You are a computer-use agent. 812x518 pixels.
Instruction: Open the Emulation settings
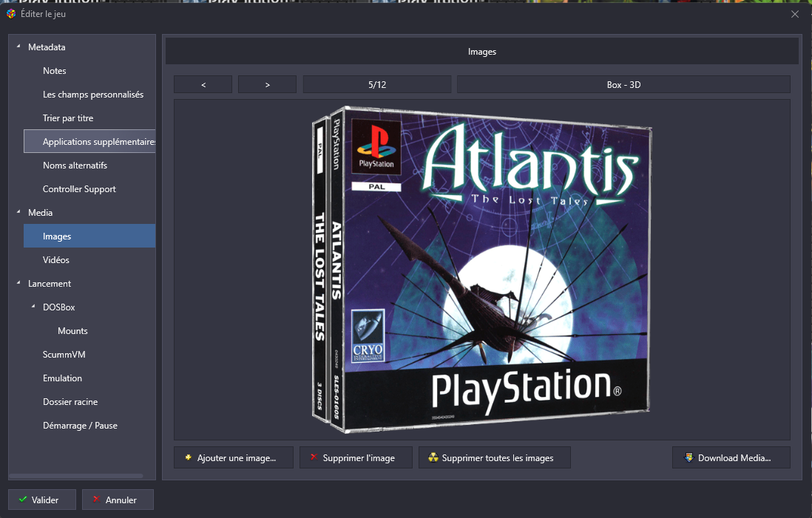point(62,378)
